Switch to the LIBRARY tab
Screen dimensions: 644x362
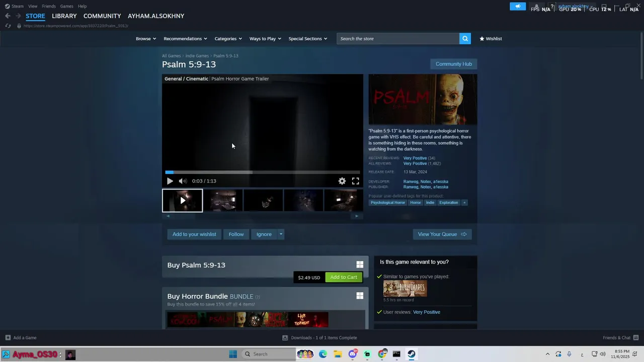click(64, 16)
